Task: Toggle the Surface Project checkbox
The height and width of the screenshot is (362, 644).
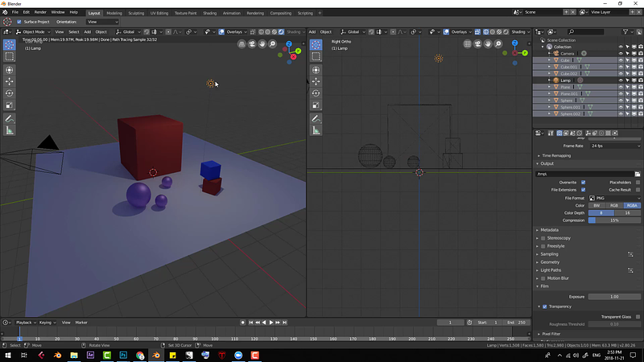Action: coord(19,22)
